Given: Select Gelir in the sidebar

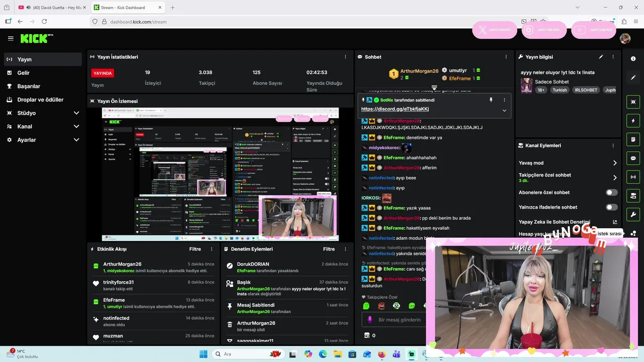Looking at the screenshot, I should [x=43, y=73].
